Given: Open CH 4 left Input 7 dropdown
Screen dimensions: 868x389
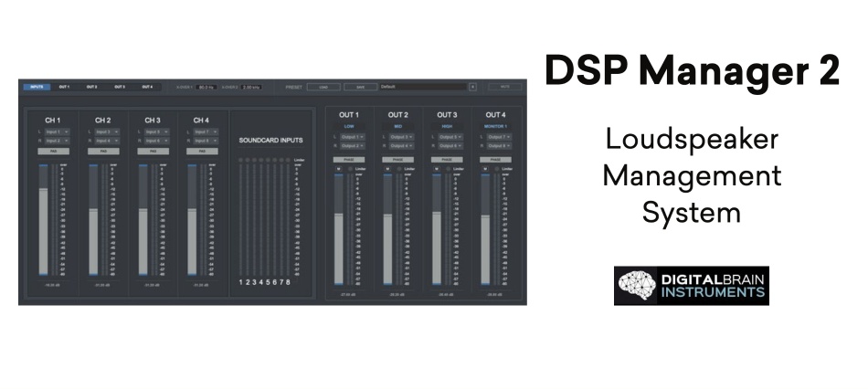Looking at the screenshot, I should tap(206, 131).
